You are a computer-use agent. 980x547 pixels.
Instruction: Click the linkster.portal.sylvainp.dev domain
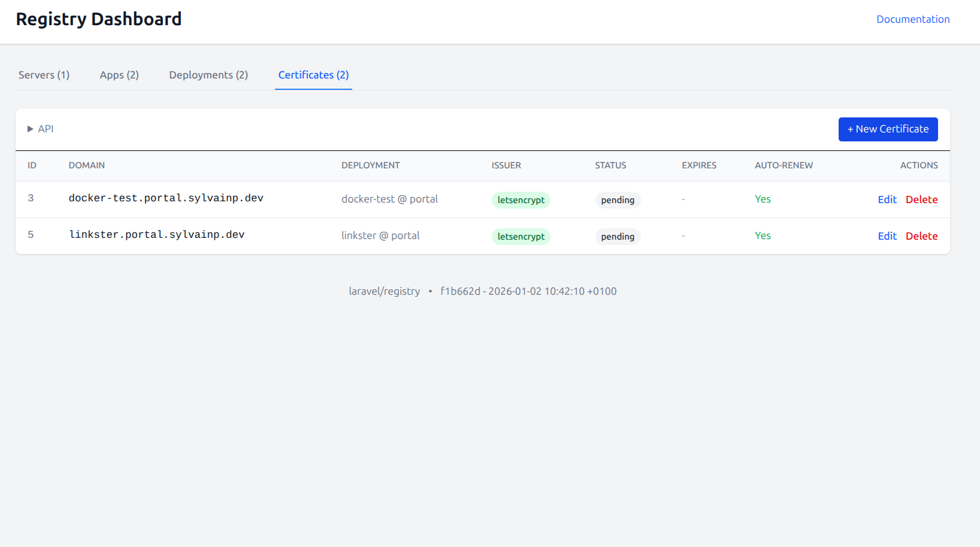click(x=157, y=235)
